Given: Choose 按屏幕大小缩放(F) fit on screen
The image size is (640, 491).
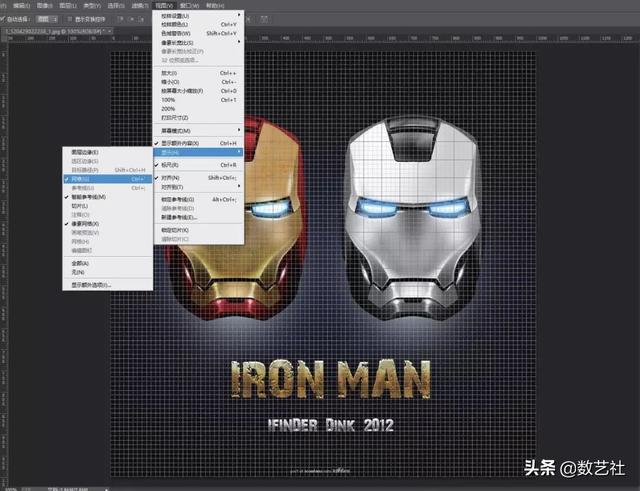Looking at the screenshot, I should 198,91.
